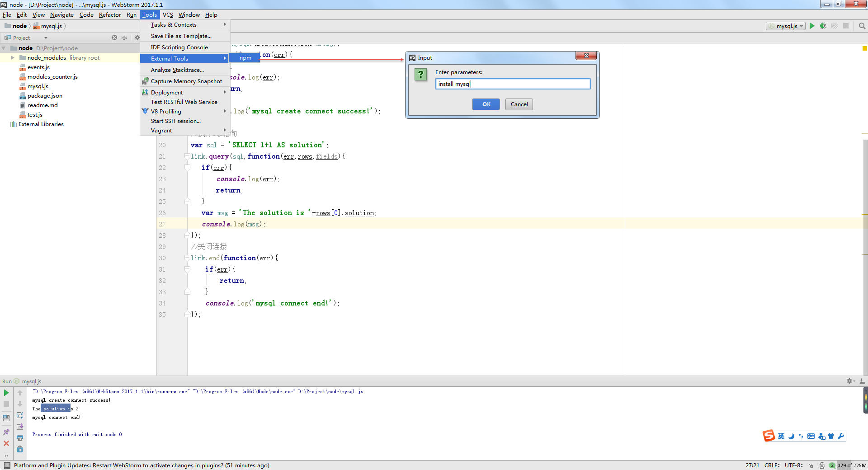Open the Project view dropdown arrow
The height and width of the screenshot is (470, 868).
pyautogui.click(x=46, y=38)
